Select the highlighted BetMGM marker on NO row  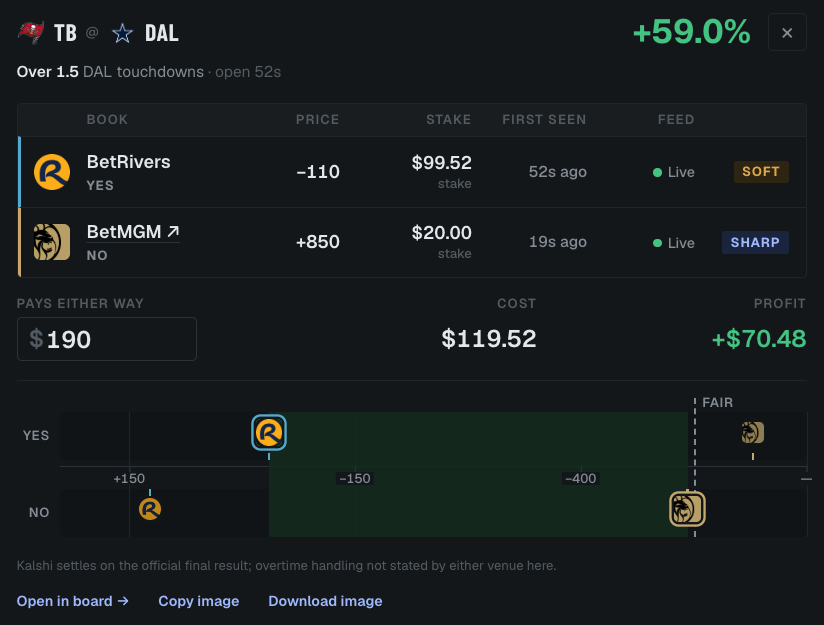tap(687, 509)
